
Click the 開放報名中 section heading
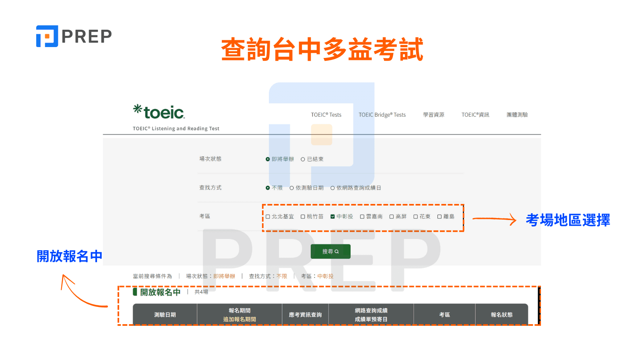point(160,292)
